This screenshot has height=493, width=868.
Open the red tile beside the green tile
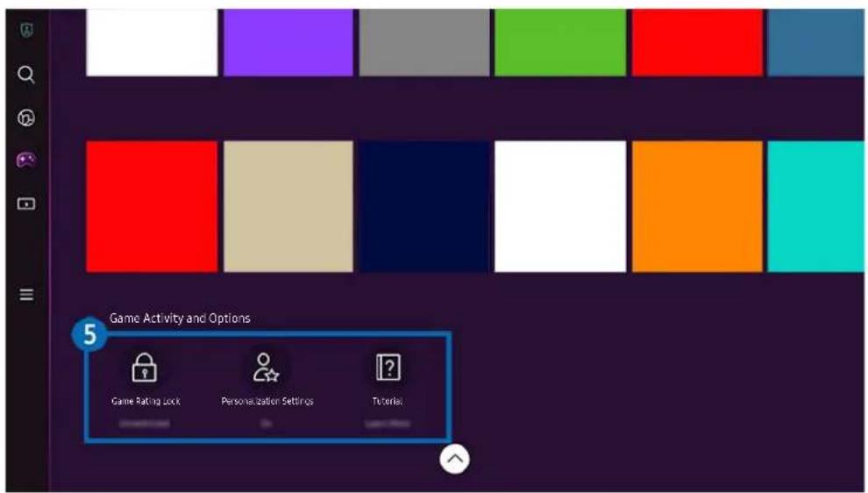click(697, 42)
